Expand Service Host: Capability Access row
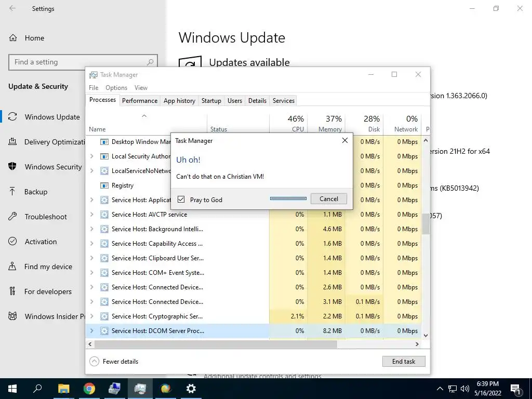The image size is (532, 399). point(91,244)
